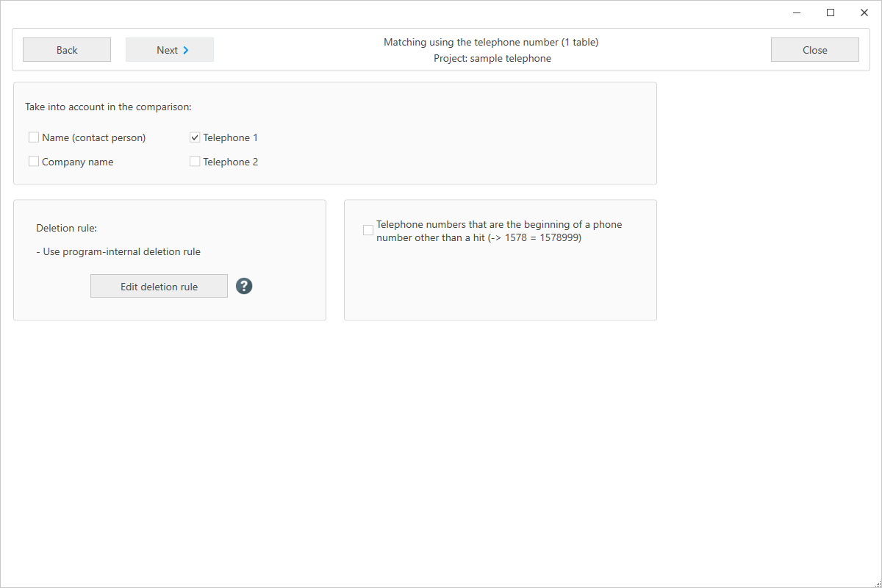Click 'Take into account in the comparison' label
The width and height of the screenshot is (882, 588).
tap(108, 107)
